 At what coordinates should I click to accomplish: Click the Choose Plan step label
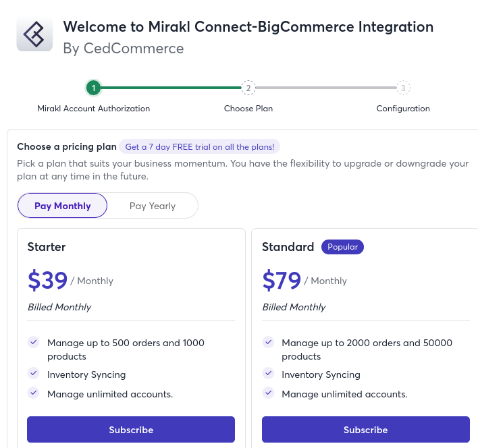(x=248, y=109)
